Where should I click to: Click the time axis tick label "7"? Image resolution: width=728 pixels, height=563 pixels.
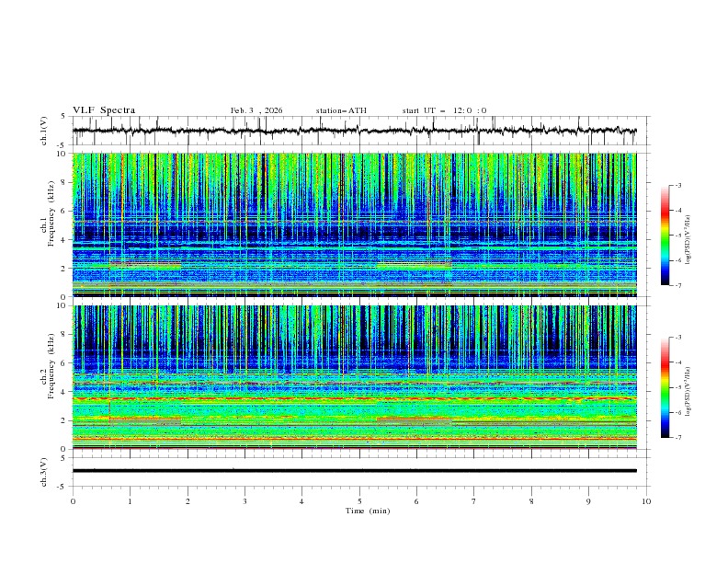474,501
